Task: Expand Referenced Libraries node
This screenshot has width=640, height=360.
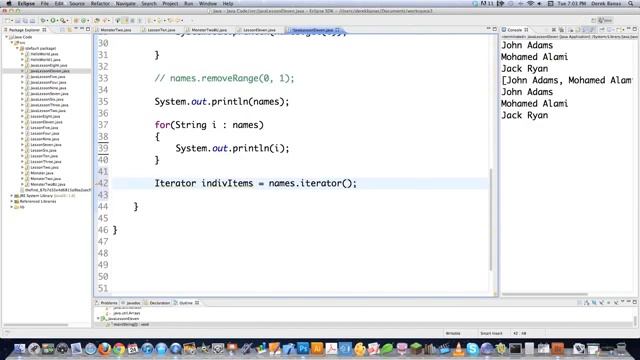Action: click(x=12, y=201)
